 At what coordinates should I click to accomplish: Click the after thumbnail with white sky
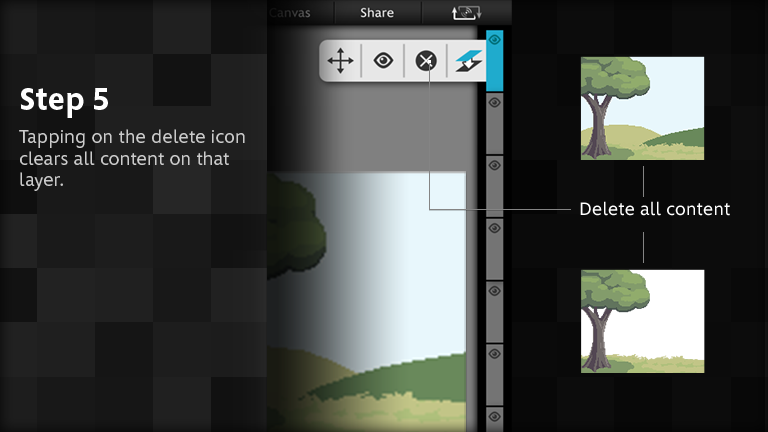643,321
